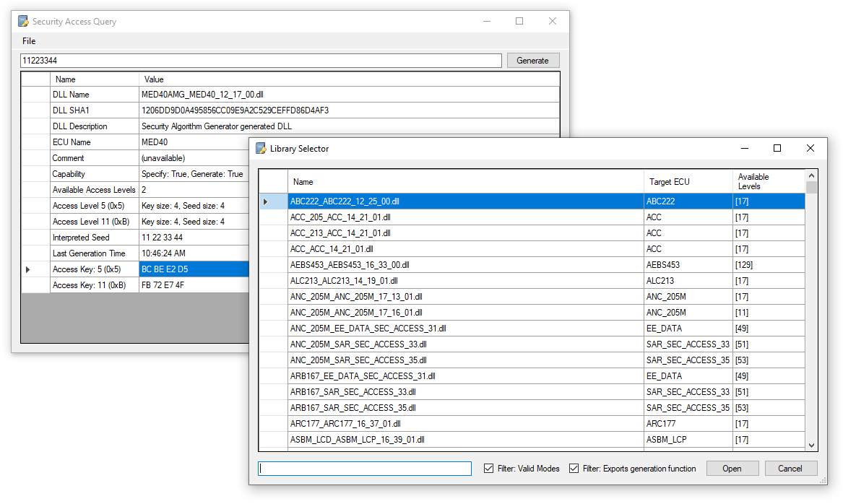Click the Security Access Query application icon
Image resolution: width=843 pixels, height=504 pixels.
pos(25,21)
